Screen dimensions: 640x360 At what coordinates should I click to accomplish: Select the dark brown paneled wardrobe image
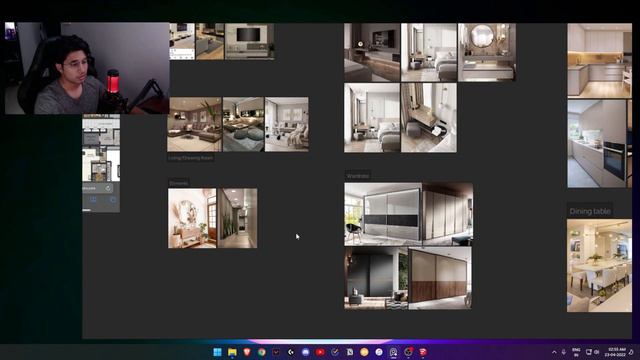tap(448, 214)
